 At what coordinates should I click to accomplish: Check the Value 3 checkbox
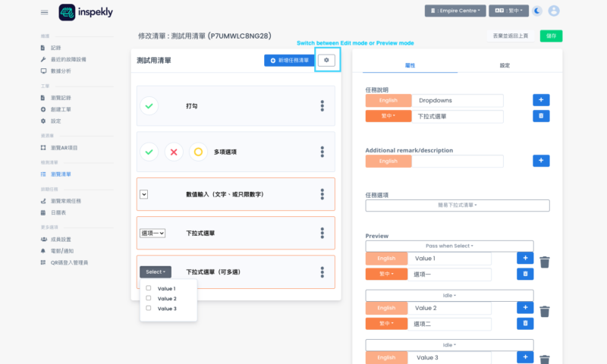[149, 309]
